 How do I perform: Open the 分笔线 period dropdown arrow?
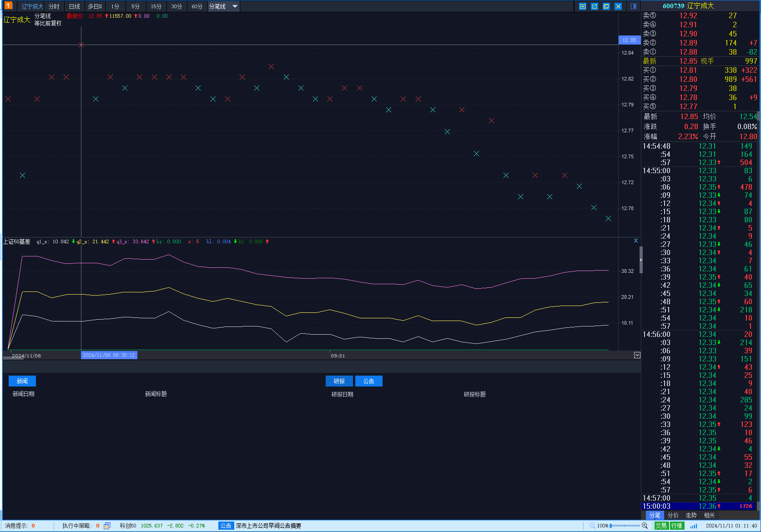click(235, 6)
